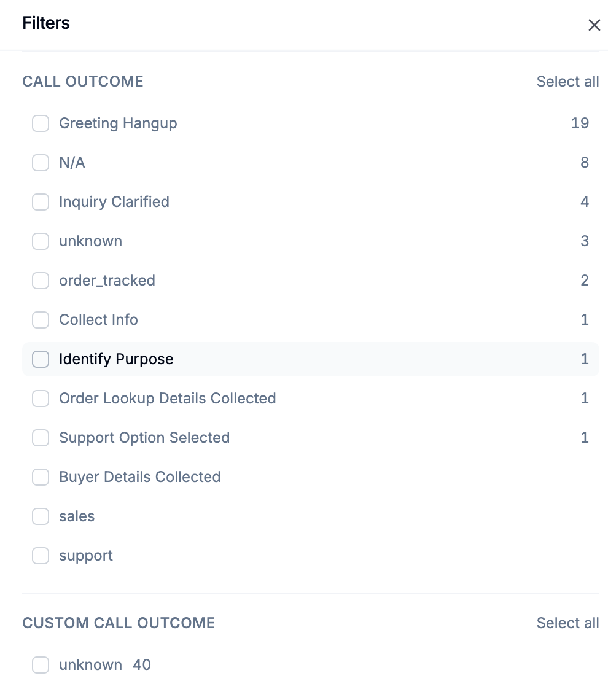Click the count next to Greeting Hangup
This screenshot has width=608, height=700.
coord(581,123)
